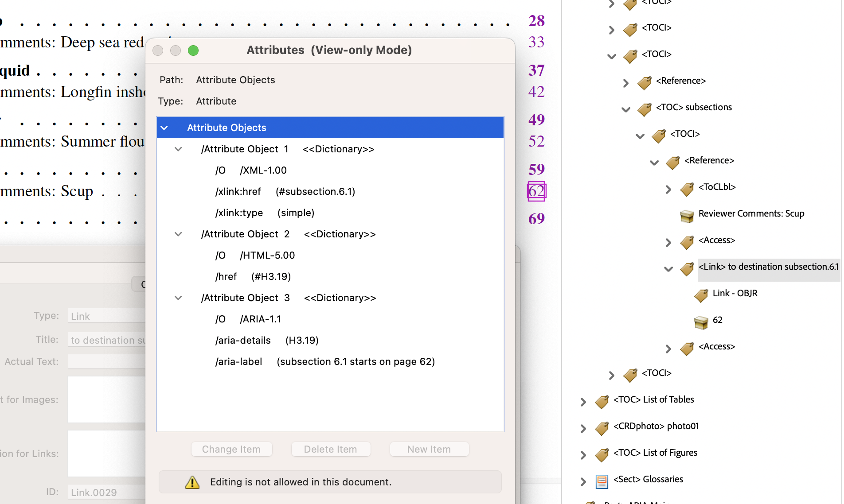The height and width of the screenshot is (504, 844).
Task: Click the New Item button
Action: point(429,449)
